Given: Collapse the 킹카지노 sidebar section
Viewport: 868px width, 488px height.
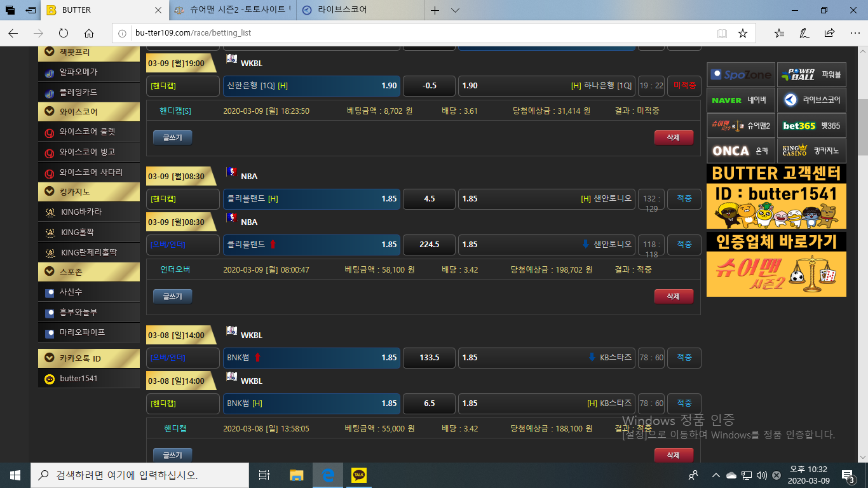Looking at the screenshot, I should click(50, 191).
